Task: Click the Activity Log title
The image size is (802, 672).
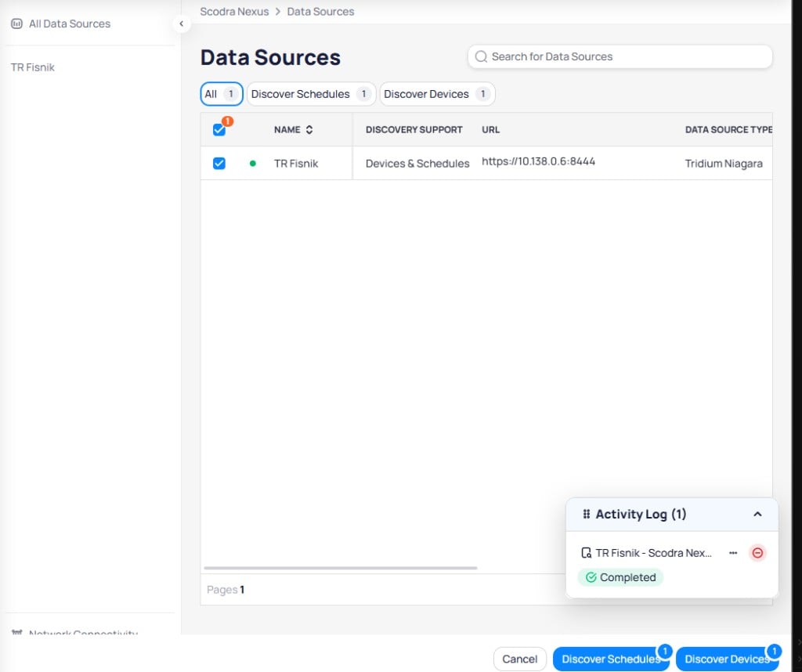Action: point(641,514)
